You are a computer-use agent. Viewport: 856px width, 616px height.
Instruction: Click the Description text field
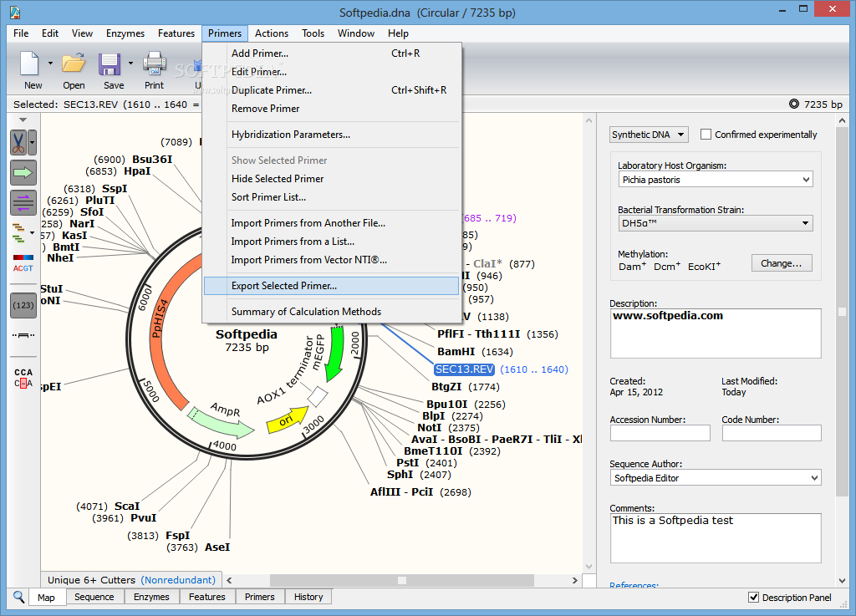716,333
